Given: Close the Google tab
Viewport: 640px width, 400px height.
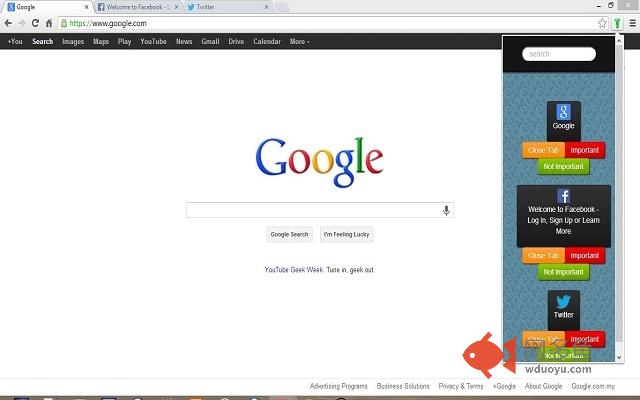Looking at the screenshot, I should 87,7.
